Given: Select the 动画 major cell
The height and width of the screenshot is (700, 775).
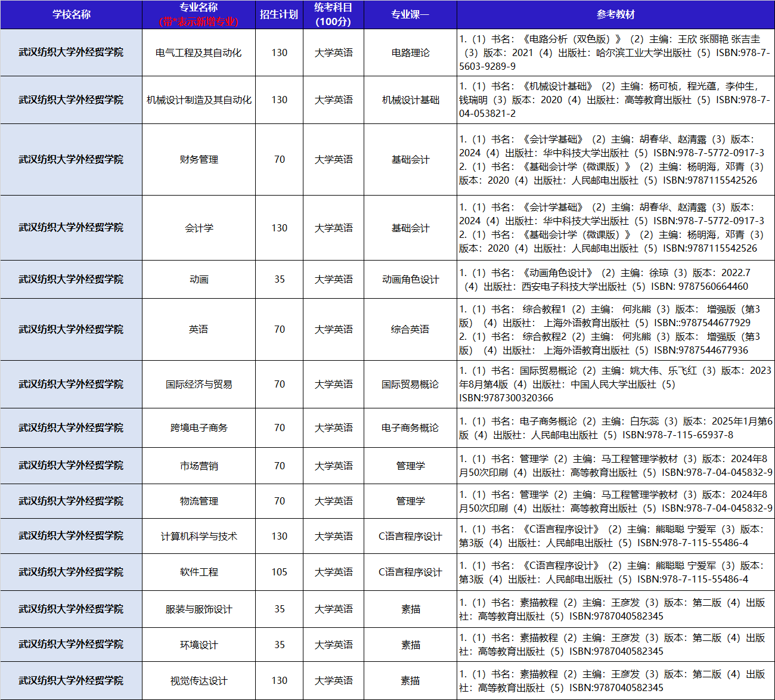Looking at the screenshot, I should click(199, 279).
